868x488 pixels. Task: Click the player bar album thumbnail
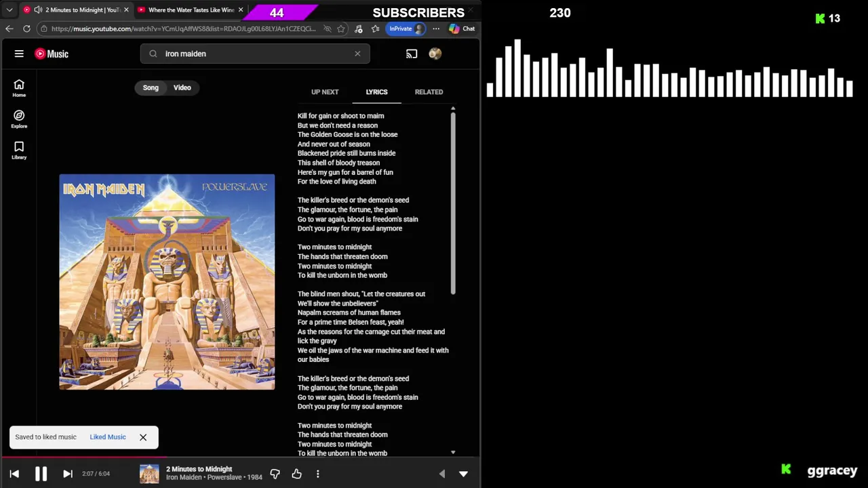(x=149, y=474)
